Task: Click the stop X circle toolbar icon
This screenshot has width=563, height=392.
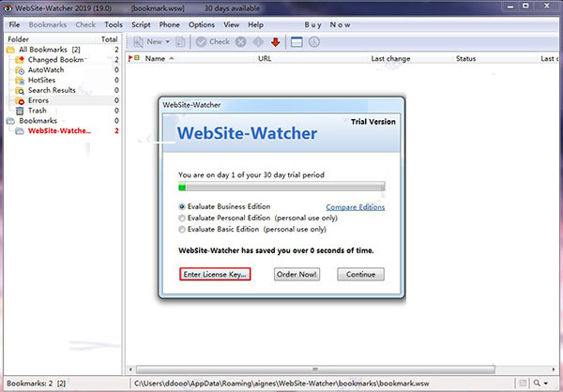Action: tap(241, 42)
